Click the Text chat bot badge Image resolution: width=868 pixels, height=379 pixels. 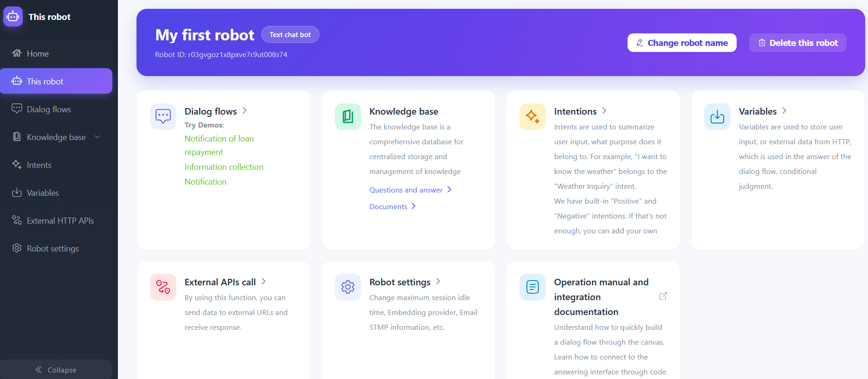pyautogui.click(x=290, y=34)
